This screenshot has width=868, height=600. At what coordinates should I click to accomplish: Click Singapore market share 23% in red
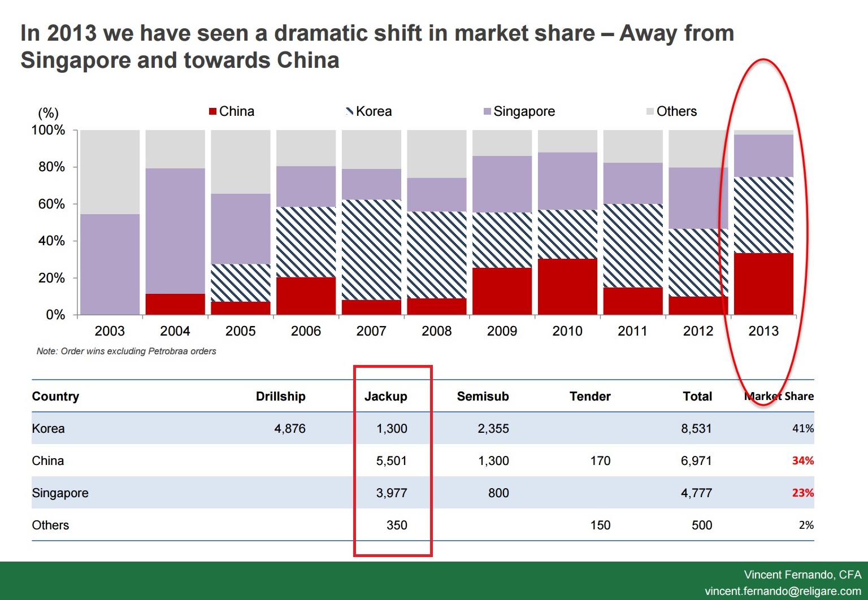point(803,493)
